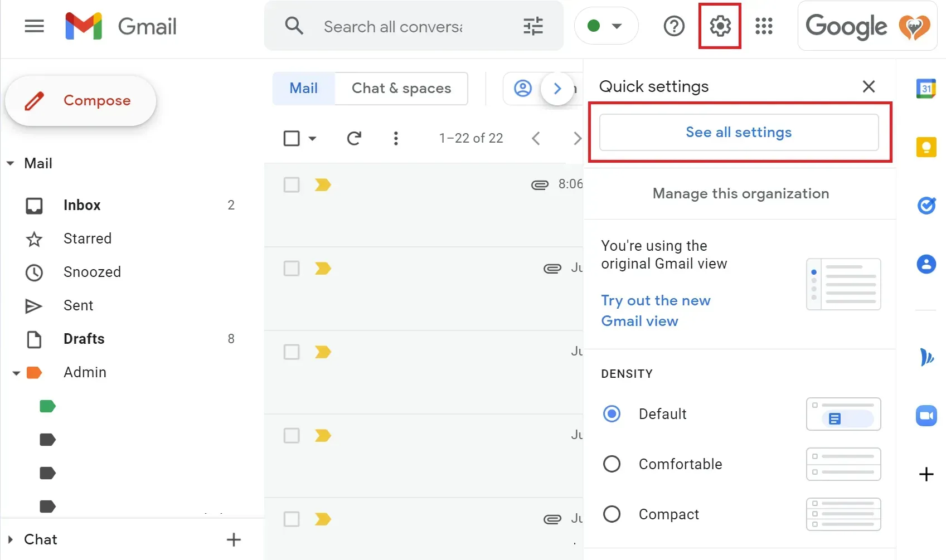
Task: Close the Quick settings panel
Action: 869,86
